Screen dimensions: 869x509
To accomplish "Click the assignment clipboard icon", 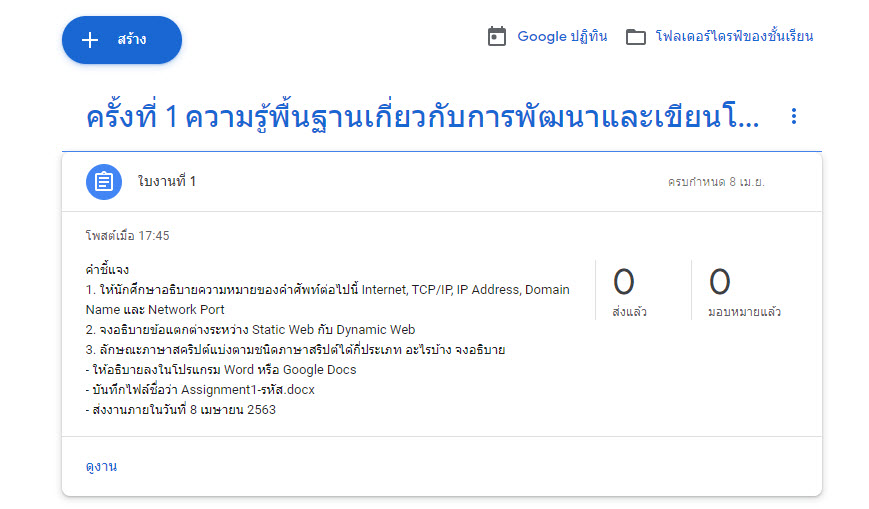I will click(x=104, y=182).
